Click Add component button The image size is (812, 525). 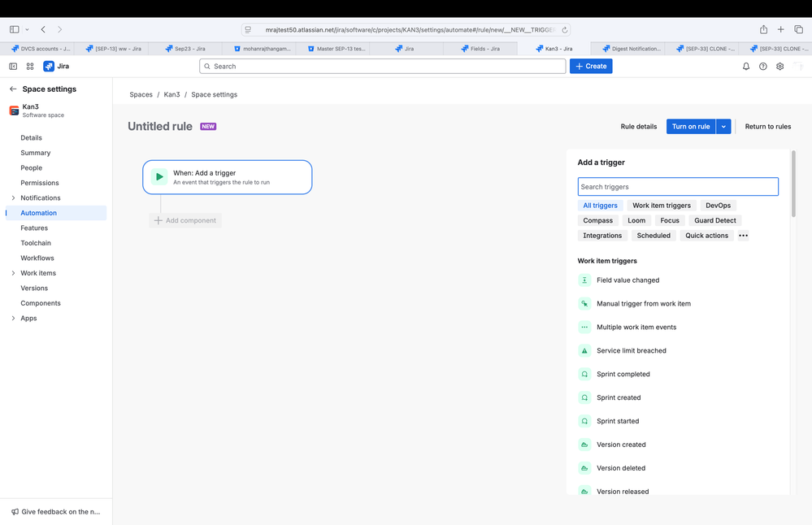click(x=185, y=220)
